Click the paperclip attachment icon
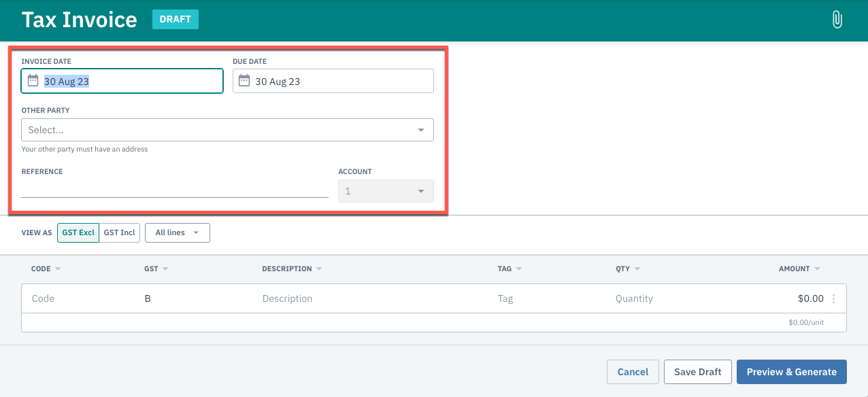 837,20
